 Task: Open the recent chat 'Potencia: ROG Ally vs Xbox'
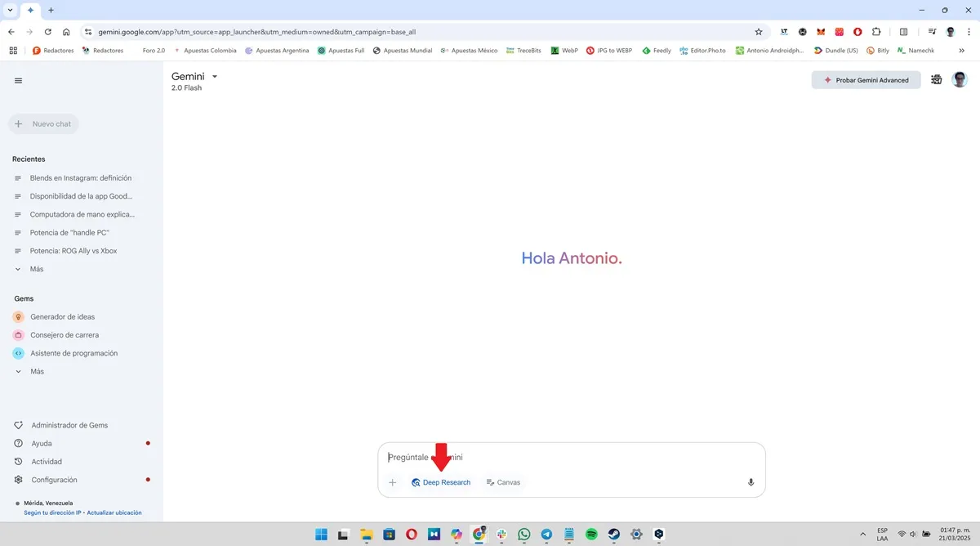click(75, 251)
